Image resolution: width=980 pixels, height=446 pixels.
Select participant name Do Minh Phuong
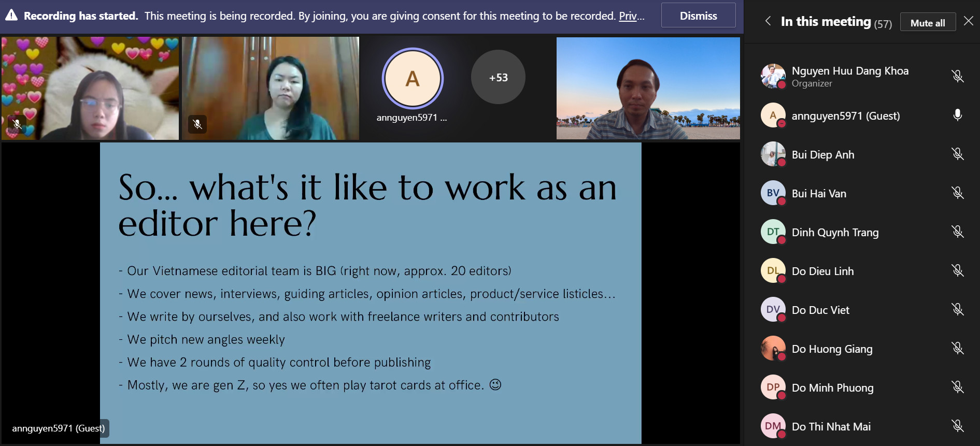pos(832,388)
